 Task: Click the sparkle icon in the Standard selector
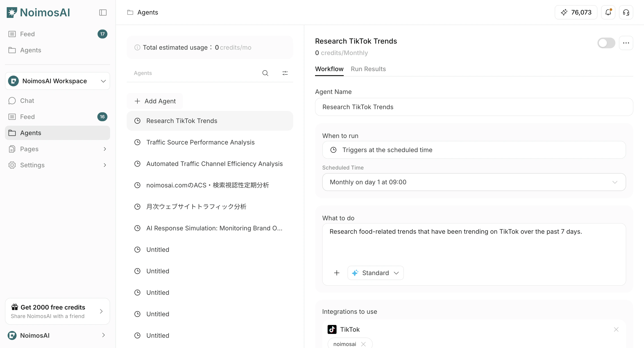pyautogui.click(x=355, y=273)
